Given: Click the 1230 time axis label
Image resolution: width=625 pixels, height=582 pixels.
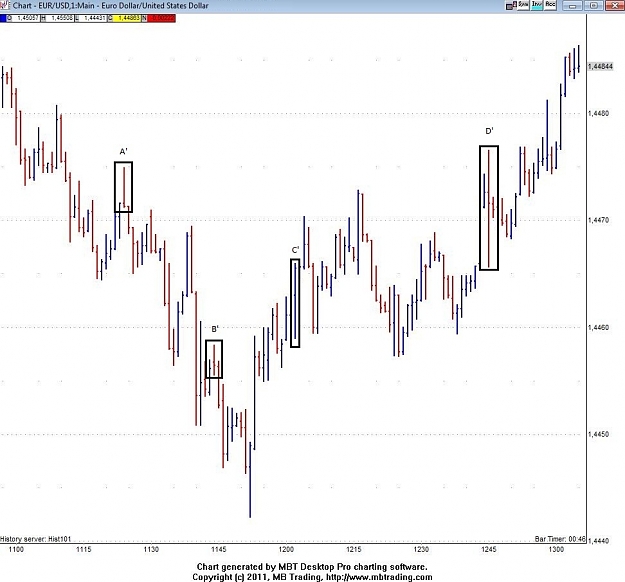Looking at the screenshot, I should click(x=421, y=549).
